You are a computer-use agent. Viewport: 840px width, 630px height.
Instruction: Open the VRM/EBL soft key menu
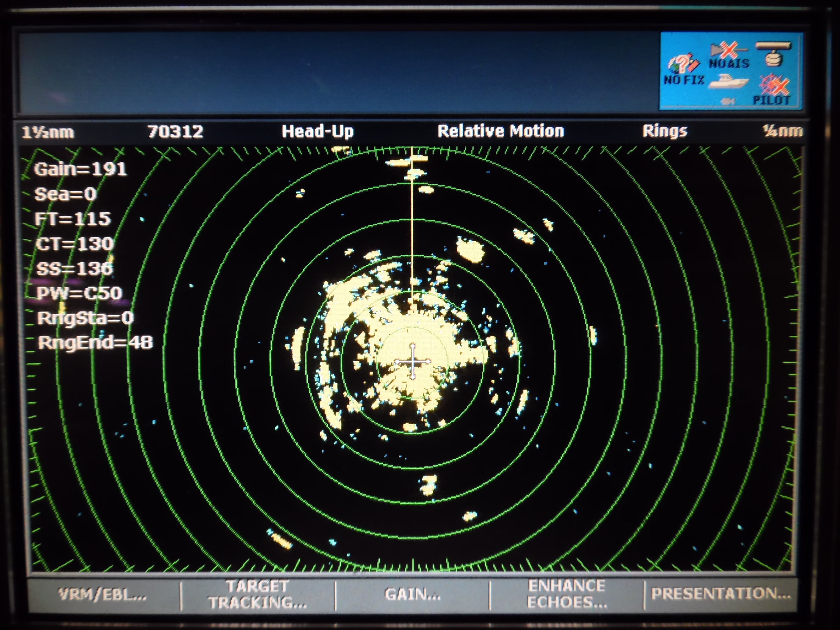pos(103,595)
